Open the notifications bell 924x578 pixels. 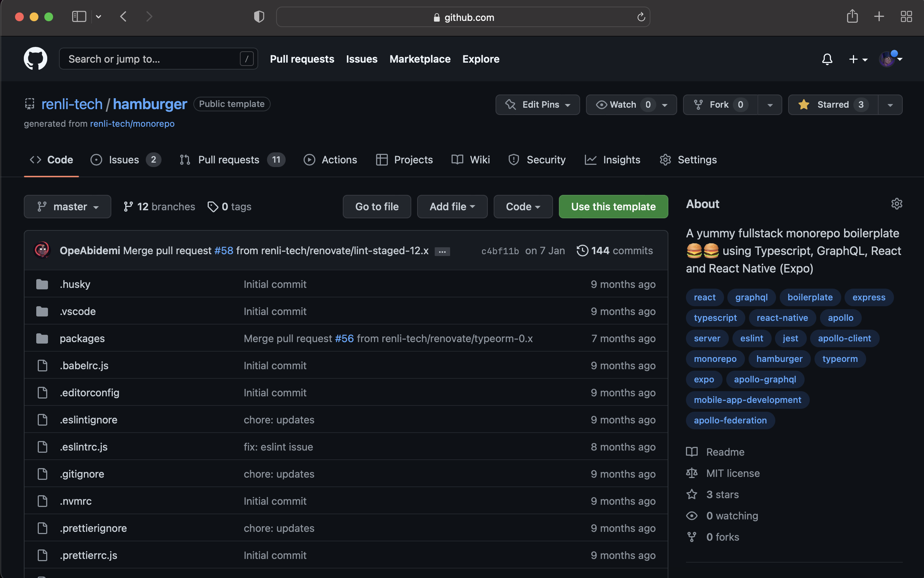coord(827,59)
